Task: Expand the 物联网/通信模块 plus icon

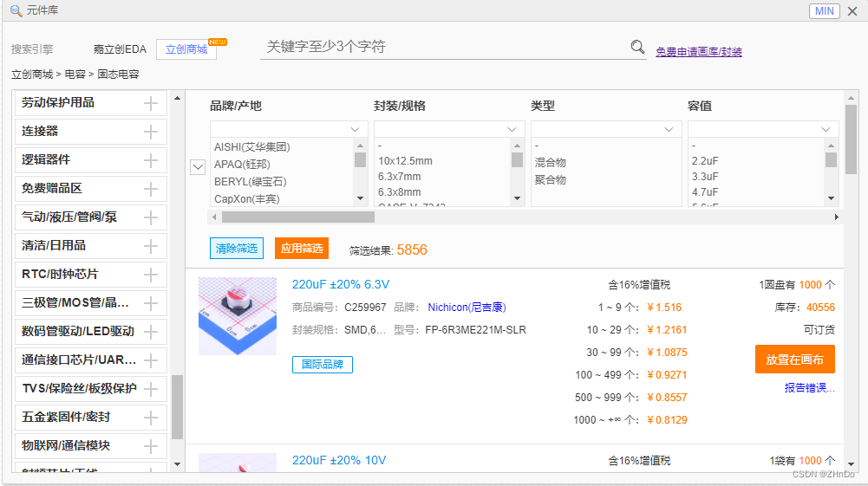Action: tap(151, 446)
